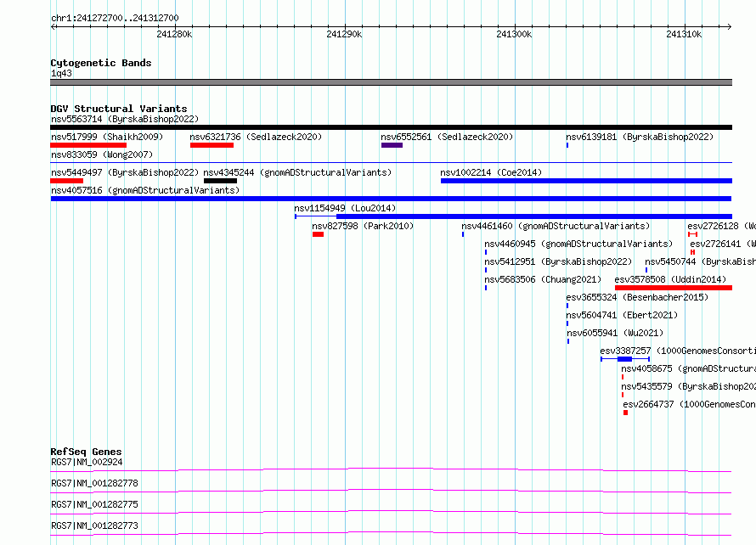Image resolution: width=756 pixels, height=545 pixels.
Task: Open esv3387257 1000Genomes variant label
Action: point(678,351)
